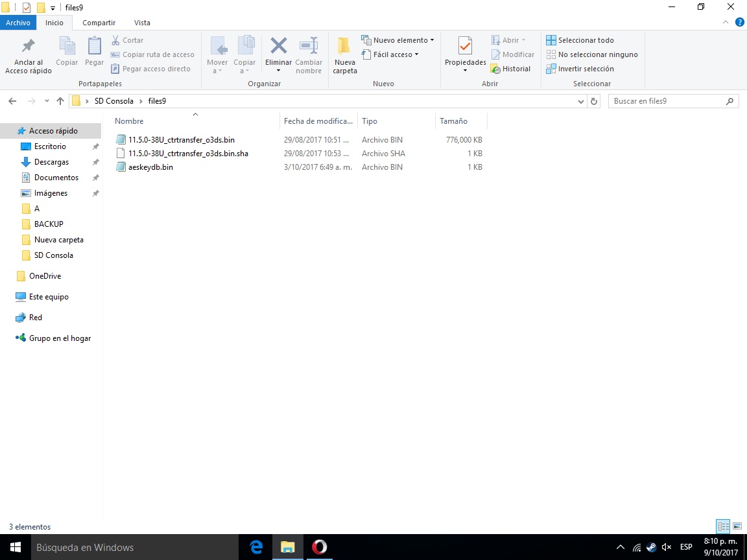747x560 pixels.
Task: Sort files by Tamaño column header
Action: click(453, 121)
